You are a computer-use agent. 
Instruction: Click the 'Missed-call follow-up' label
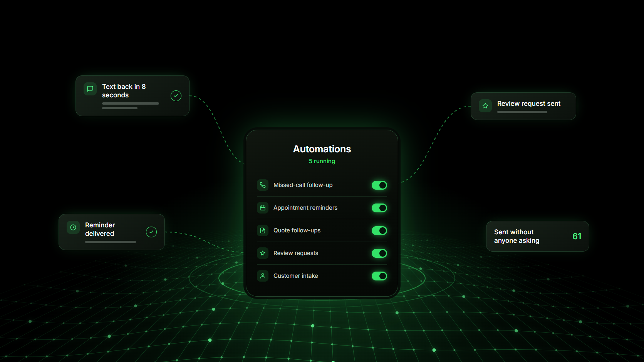(303, 185)
